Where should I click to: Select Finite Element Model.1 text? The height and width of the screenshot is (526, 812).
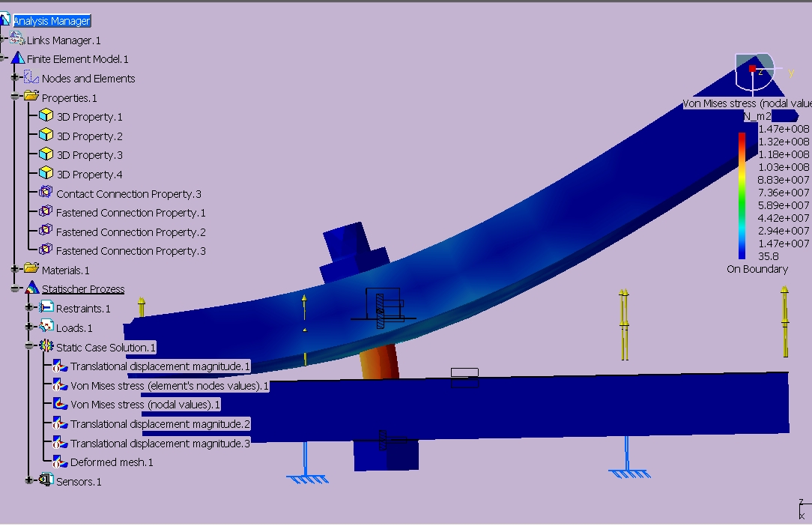(x=78, y=59)
